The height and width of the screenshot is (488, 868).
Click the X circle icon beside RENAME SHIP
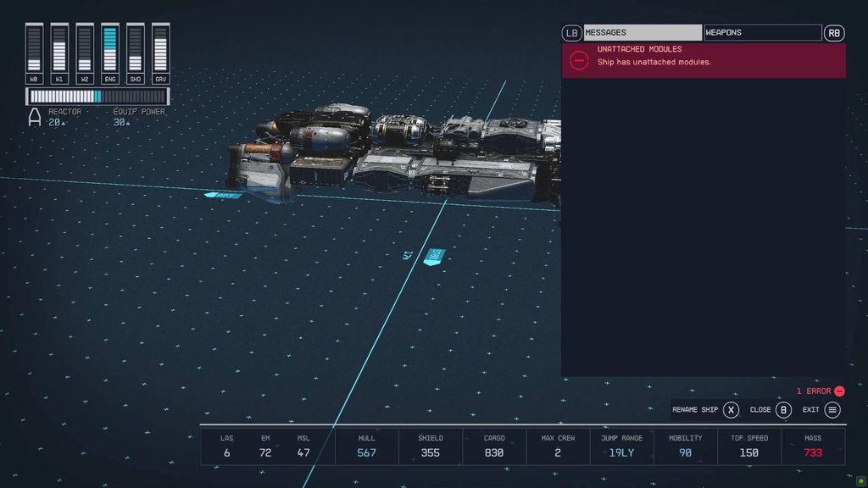click(731, 410)
